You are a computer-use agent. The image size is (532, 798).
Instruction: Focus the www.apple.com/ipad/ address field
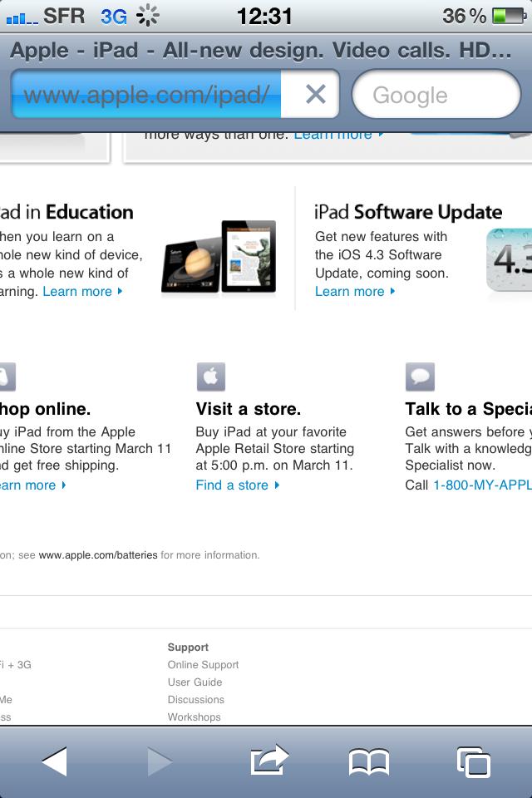[146, 95]
